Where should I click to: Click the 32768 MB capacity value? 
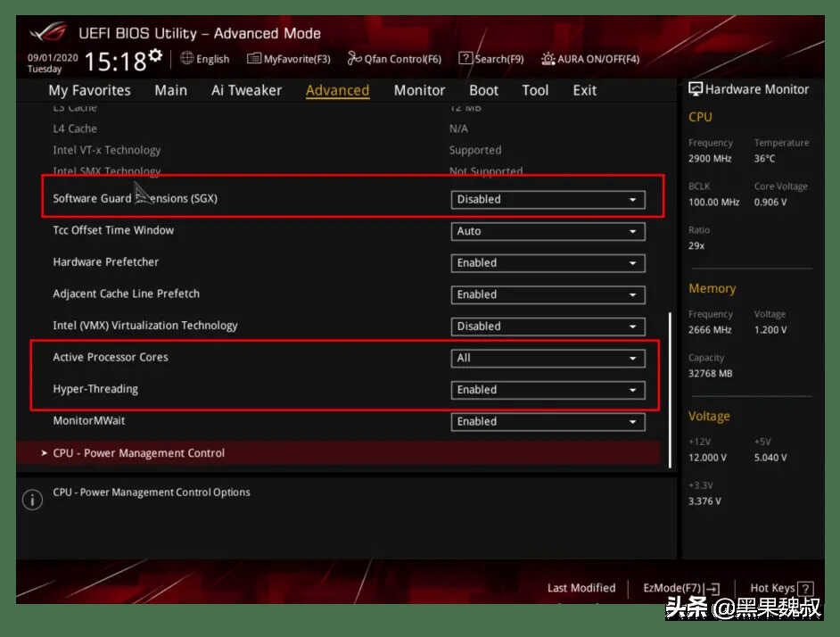710,373
